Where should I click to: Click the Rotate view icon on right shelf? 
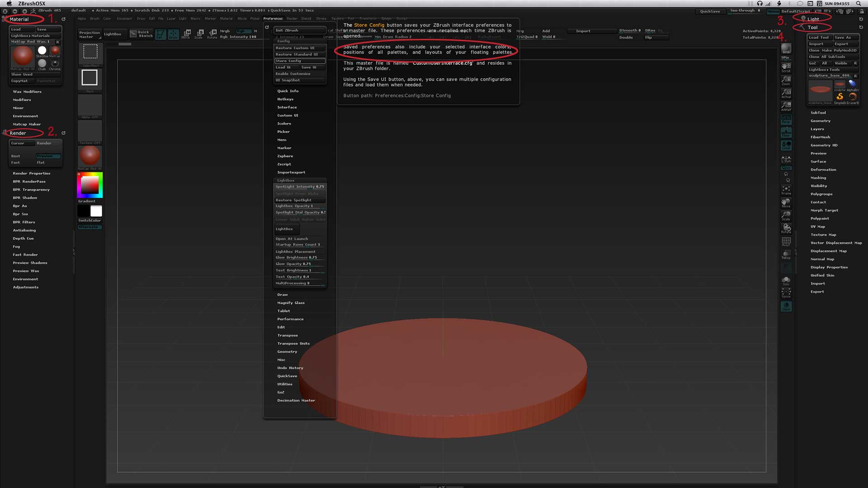pyautogui.click(x=786, y=229)
